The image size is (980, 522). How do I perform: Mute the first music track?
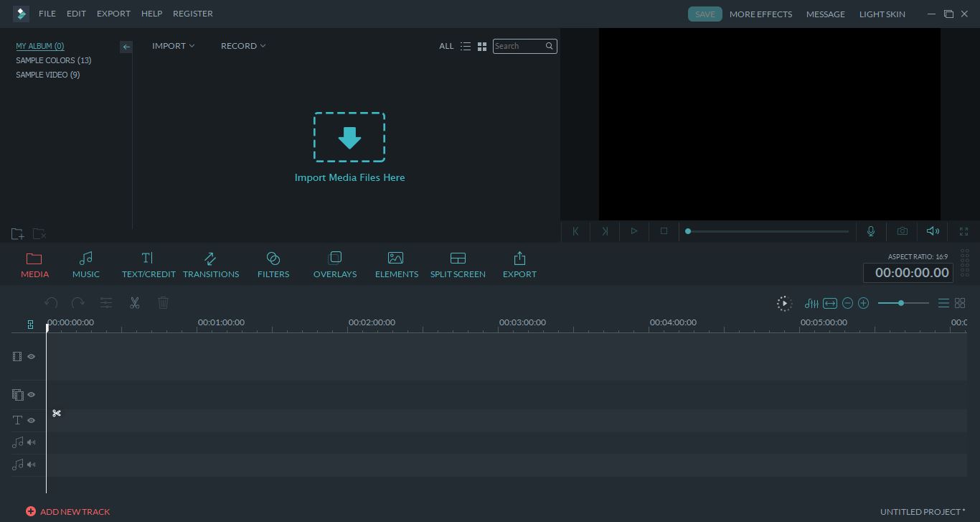31,442
